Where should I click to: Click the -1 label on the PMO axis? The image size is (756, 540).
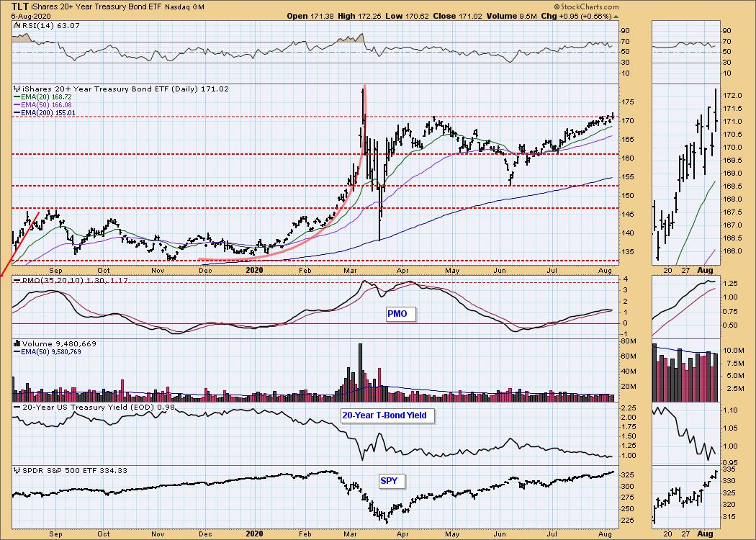624,334
